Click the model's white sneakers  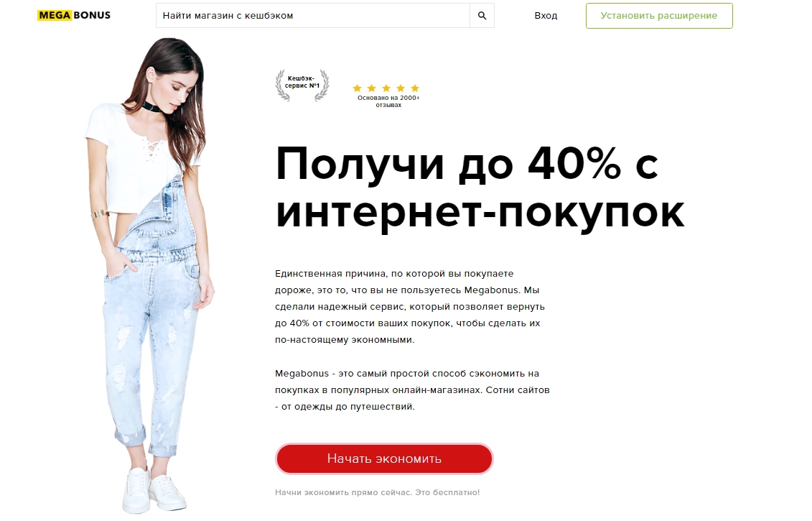point(154,490)
